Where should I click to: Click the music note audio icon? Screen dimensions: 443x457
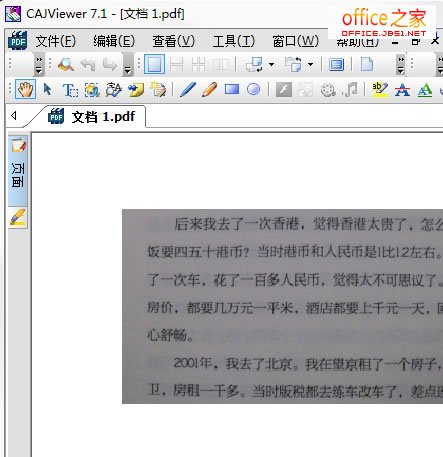coord(350,89)
